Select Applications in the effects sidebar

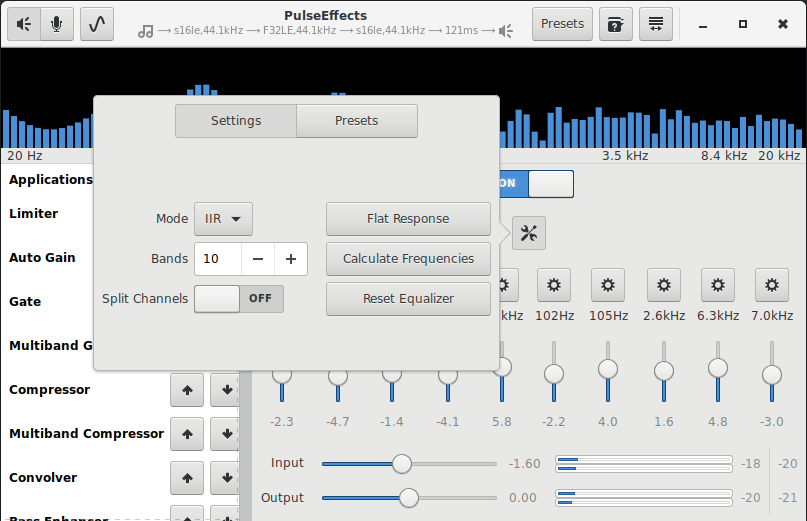51,180
